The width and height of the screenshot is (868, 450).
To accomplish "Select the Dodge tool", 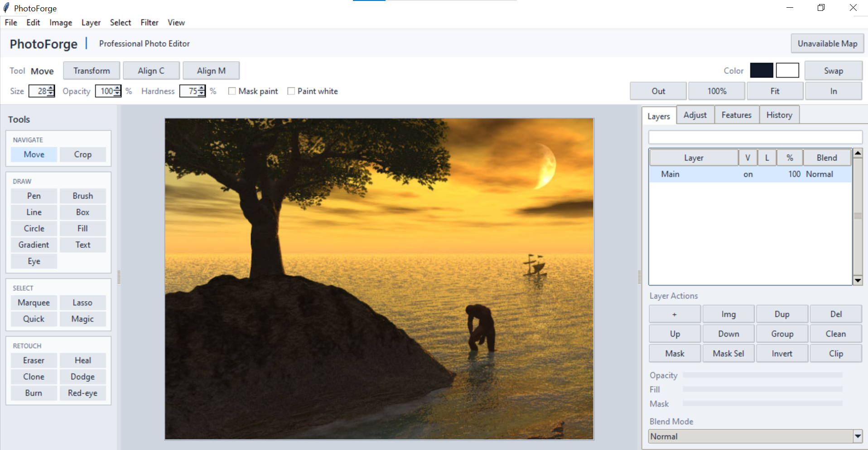I will pyautogui.click(x=83, y=377).
